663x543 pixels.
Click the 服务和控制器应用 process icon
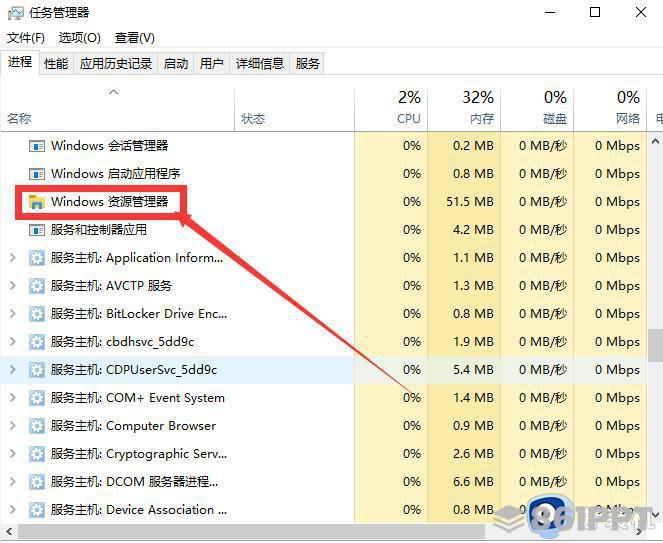37,230
